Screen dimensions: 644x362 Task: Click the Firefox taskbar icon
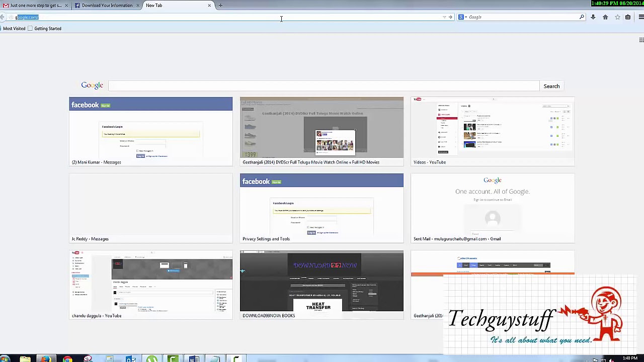46,358
